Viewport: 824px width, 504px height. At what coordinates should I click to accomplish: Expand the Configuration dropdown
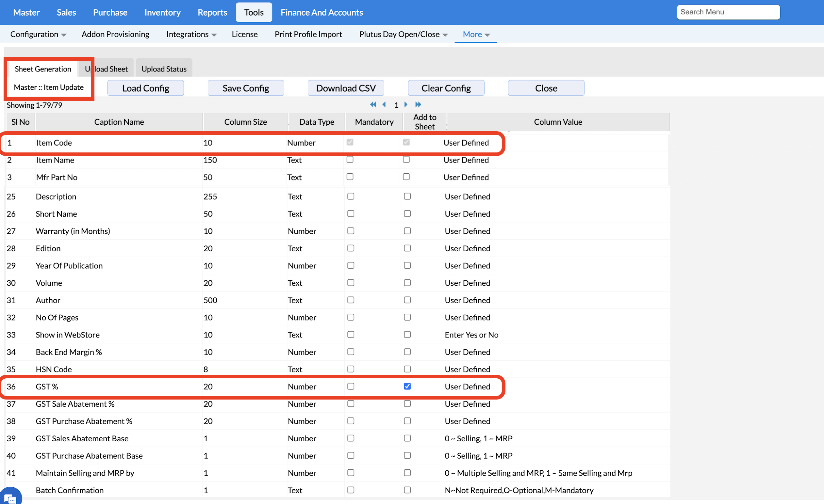pyautogui.click(x=38, y=34)
